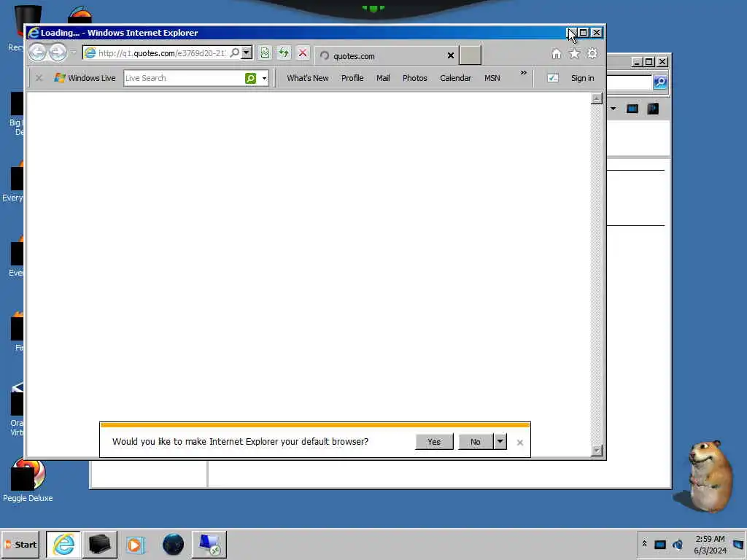Viewport: 747px width, 560px height.
Task: Click the lower arrow of the page scrollbar
Action: pyautogui.click(x=597, y=451)
